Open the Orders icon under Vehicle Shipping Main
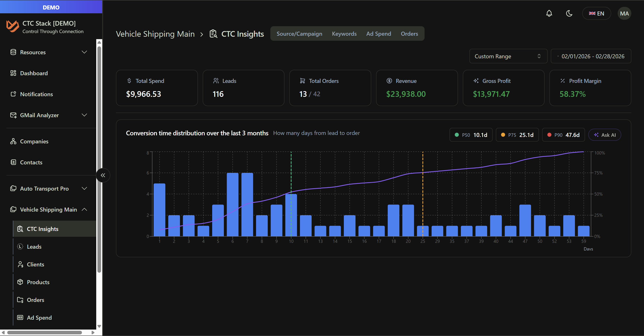This screenshot has width=644, height=336. (x=20, y=300)
